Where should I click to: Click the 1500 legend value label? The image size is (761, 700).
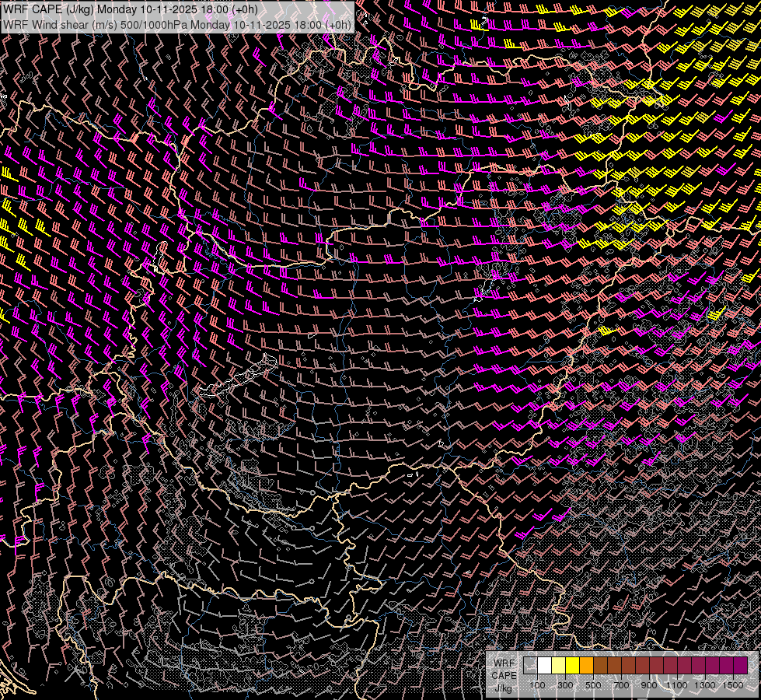733,685
